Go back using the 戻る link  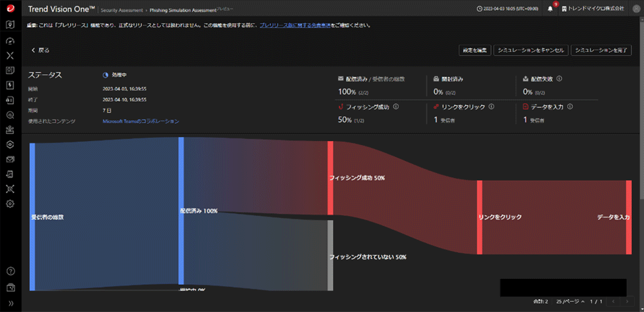(x=40, y=50)
